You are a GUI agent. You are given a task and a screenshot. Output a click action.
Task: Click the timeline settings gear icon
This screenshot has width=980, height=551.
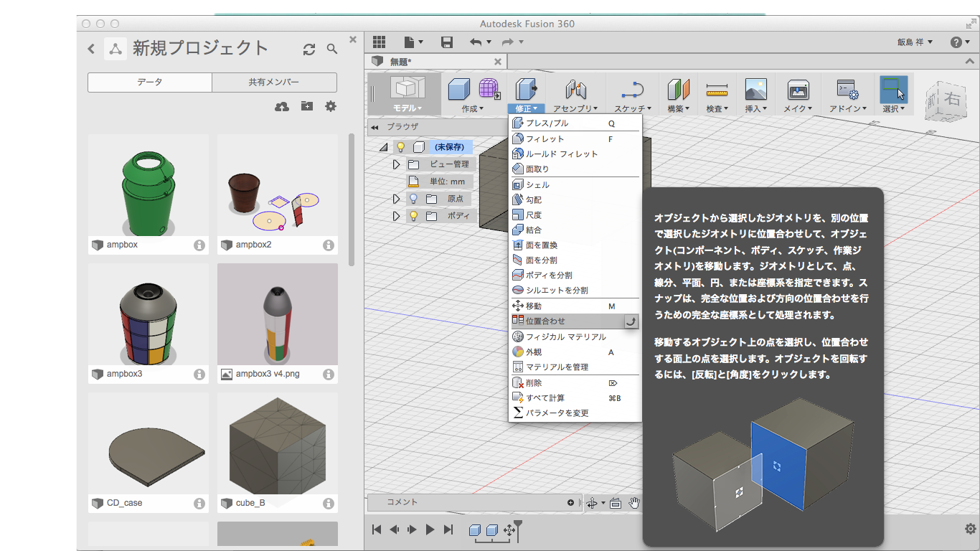click(x=970, y=529)
